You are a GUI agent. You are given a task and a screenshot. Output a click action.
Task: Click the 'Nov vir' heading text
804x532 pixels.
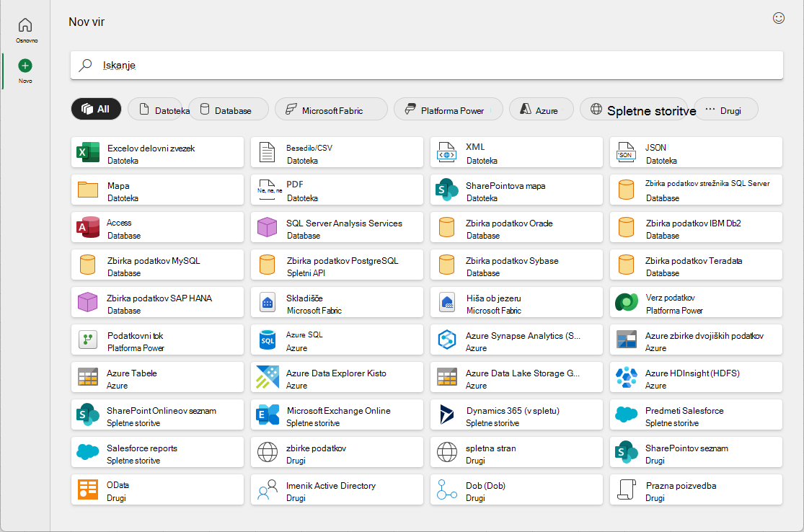click(87, 22)
